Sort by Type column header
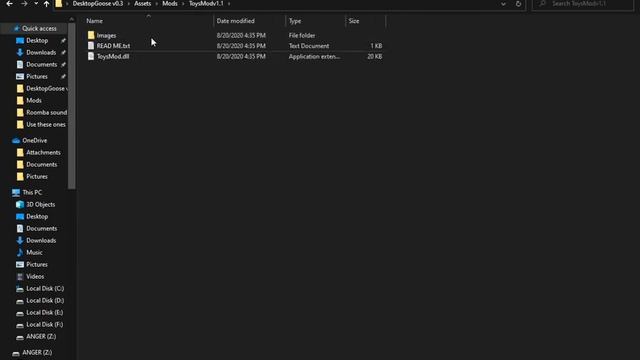 point(295,21)
